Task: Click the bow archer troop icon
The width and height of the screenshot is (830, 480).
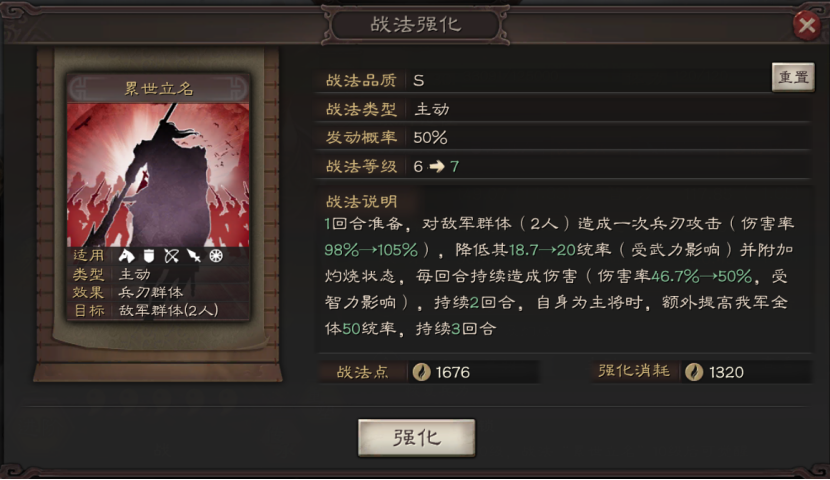Action: 171,256
